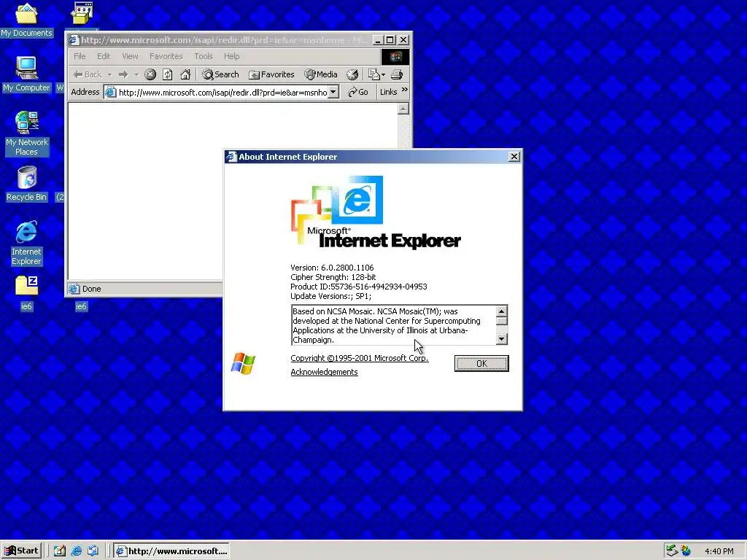This screenshot has width=747, height=560.
Task: Click the scroll up arrow in the NCSA Mosaic text box
Action: [x=501, y=311]
